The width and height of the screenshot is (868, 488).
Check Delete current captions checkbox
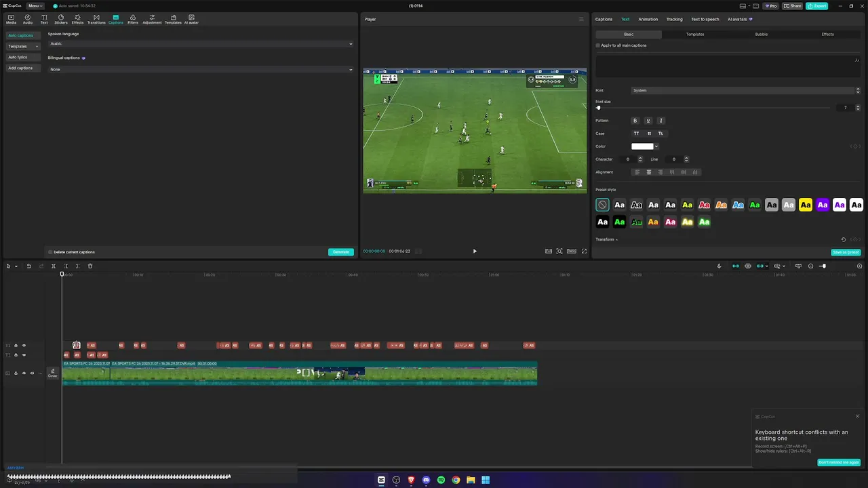click(x=50, y=252)
